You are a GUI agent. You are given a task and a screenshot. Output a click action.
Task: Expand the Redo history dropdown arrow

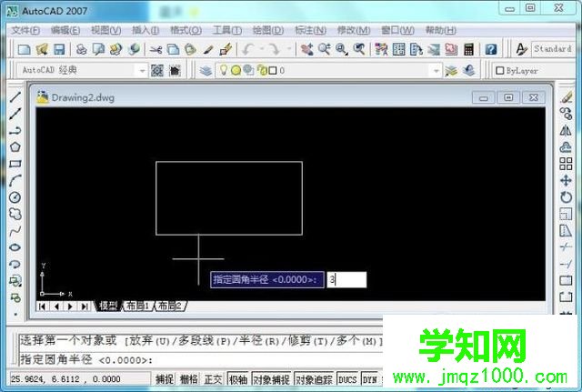click(289, 49)
